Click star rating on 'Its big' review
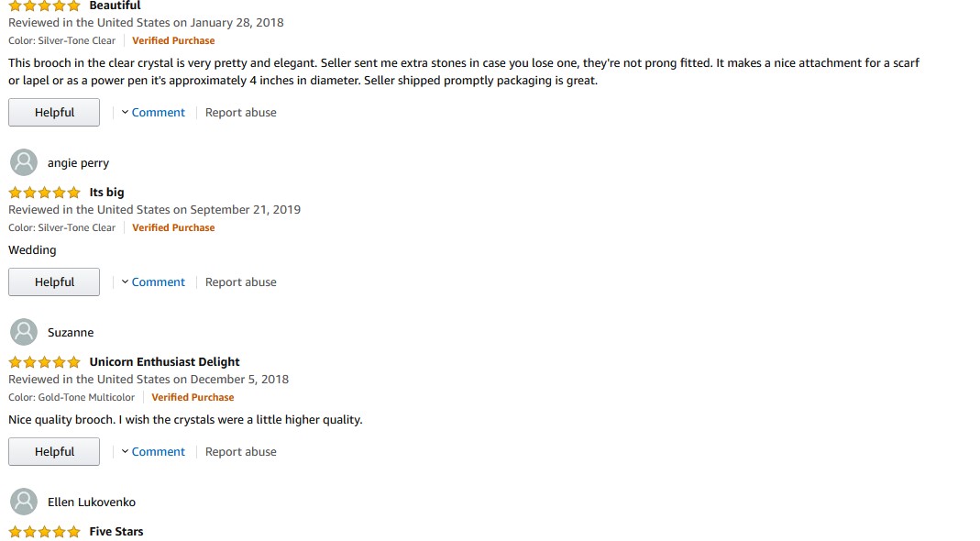The width and height of the screenshot is (980, 541). (44, 193)
